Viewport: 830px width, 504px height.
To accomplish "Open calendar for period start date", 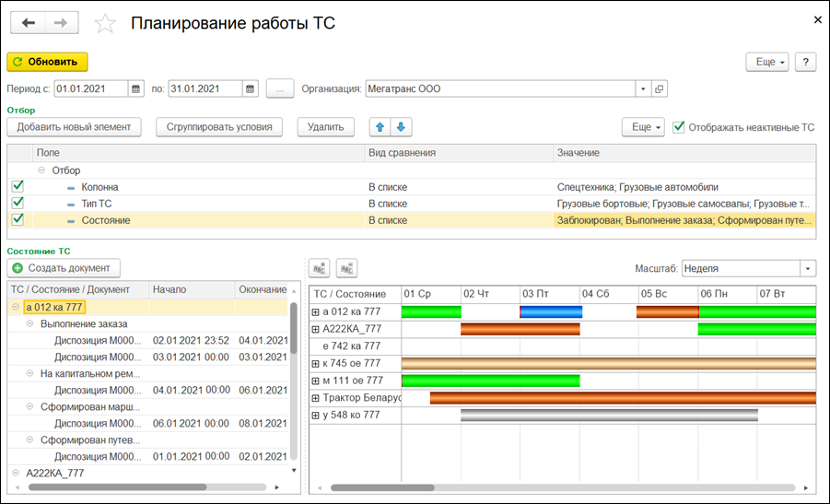I will [136, 89].
